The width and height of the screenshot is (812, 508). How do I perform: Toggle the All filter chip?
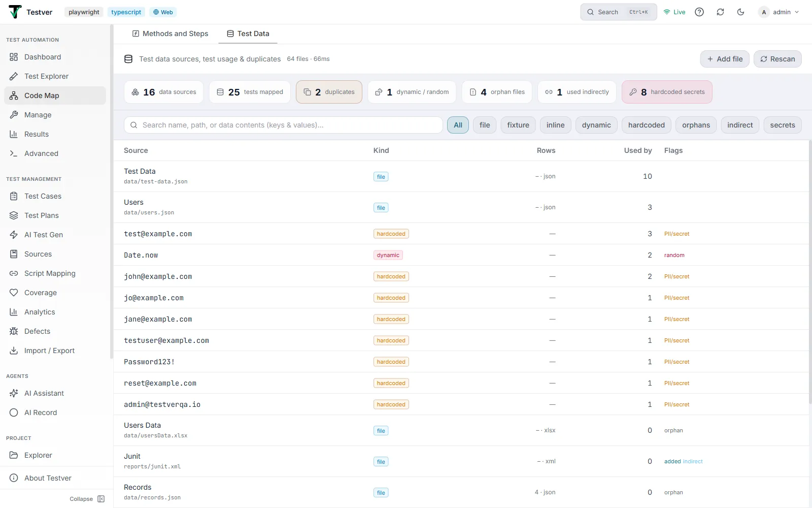(x=458, y=125)
